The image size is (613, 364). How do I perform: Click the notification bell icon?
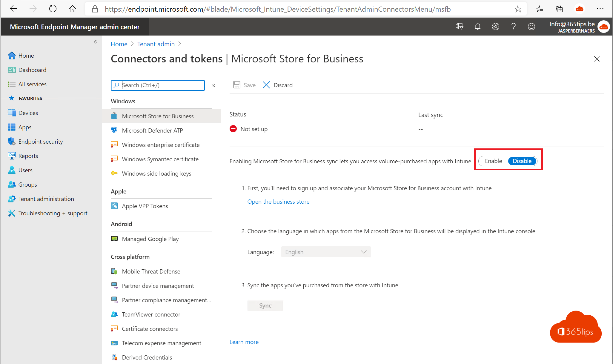tap(477, 27)
